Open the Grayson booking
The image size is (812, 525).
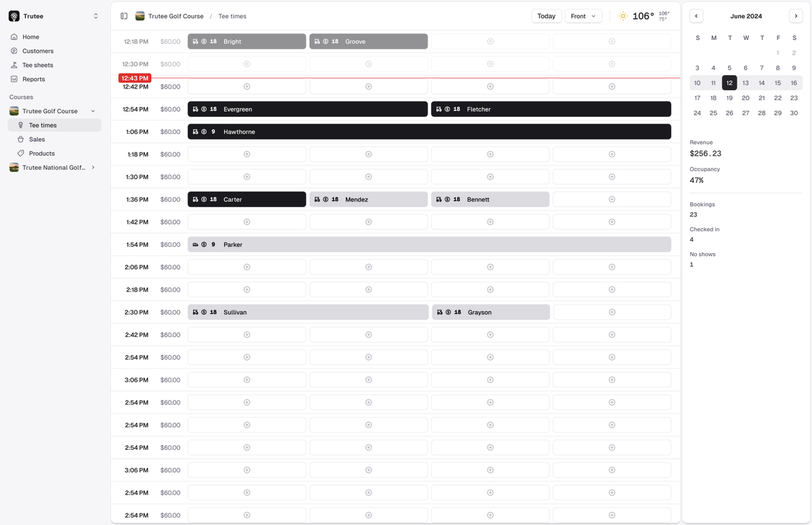pos(491,313)
